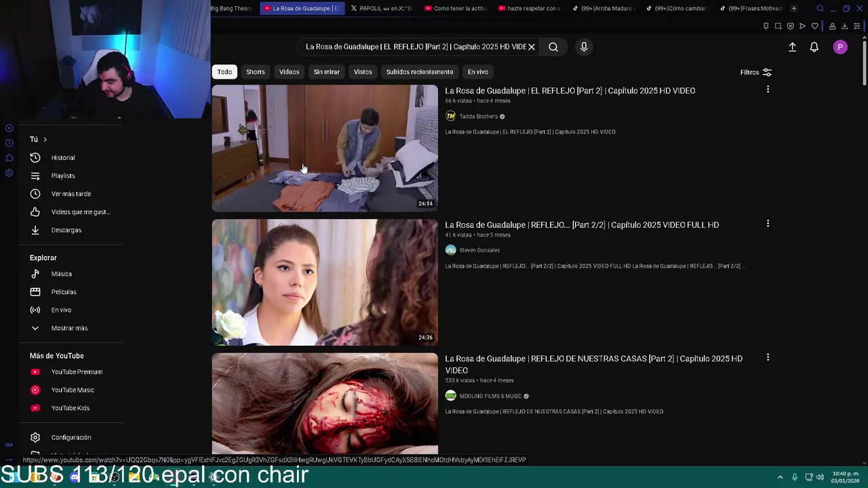
Task: Select the Todo filter chip
Action: click(224, 72)
